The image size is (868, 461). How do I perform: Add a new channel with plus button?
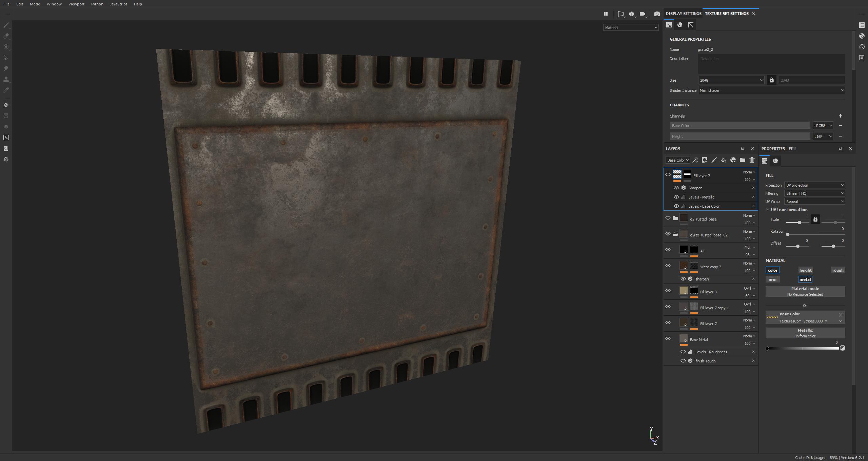[x=840, y=116]
